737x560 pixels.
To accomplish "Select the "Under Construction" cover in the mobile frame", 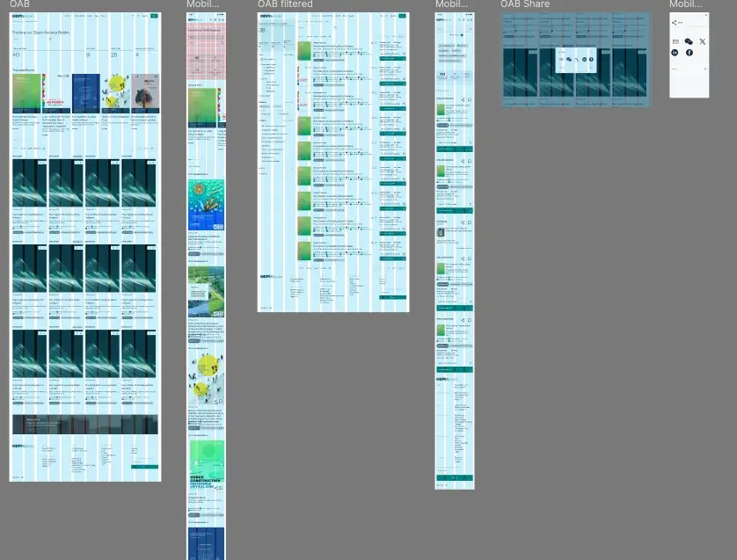I will 207,465.
